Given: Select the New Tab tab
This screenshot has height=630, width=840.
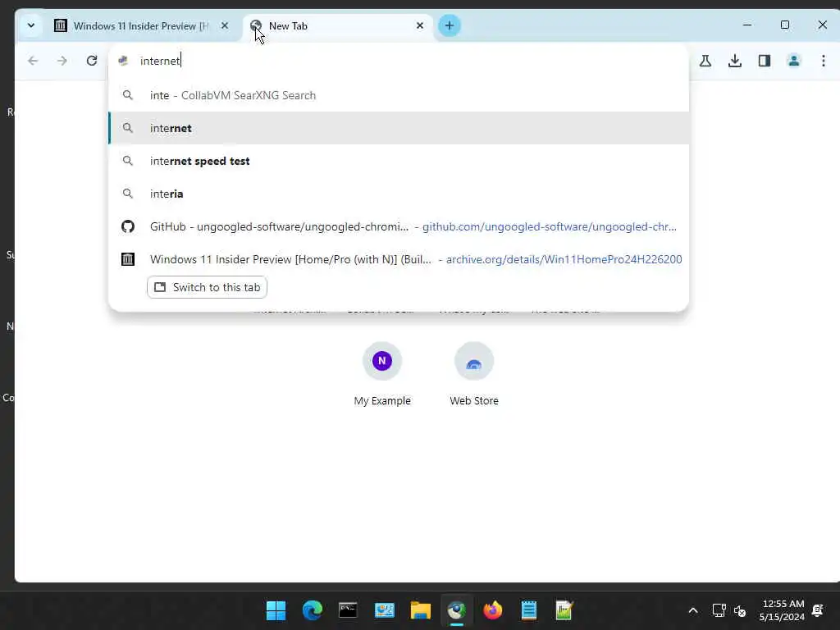Looking at the screenshot, I should (337, 25).
